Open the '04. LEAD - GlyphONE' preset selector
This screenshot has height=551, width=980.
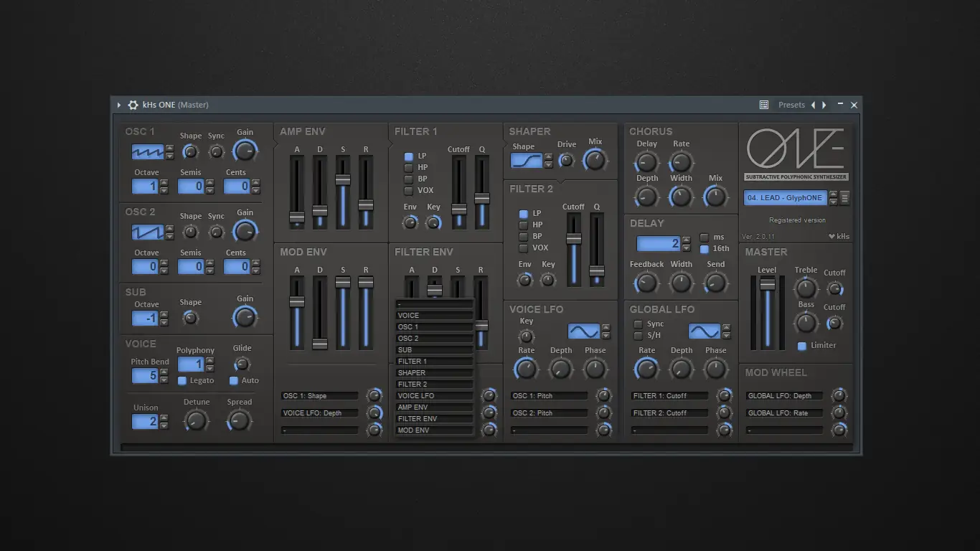coord(786,197)
